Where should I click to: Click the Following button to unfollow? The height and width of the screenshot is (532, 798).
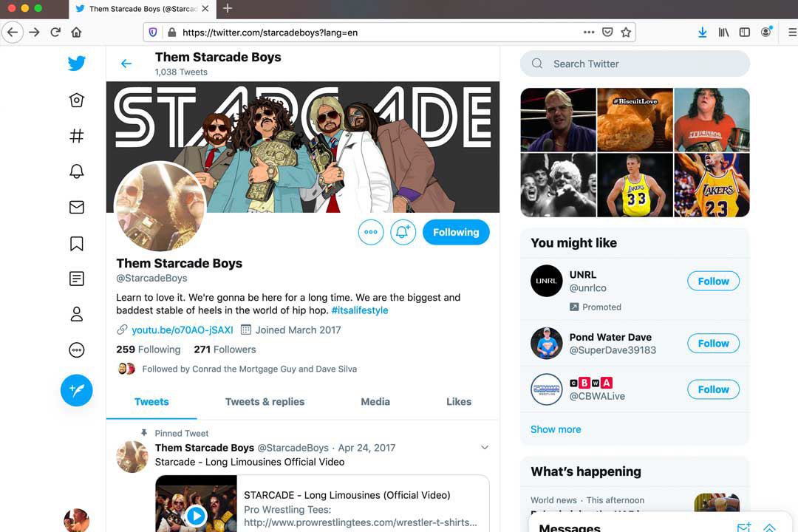[x=456, y=232]
